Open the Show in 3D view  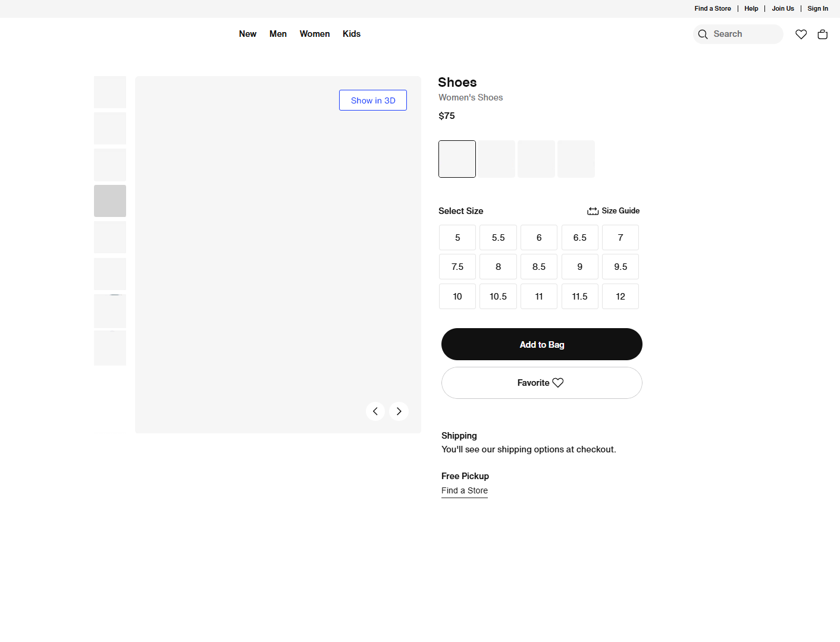click(x=373, y=100)
